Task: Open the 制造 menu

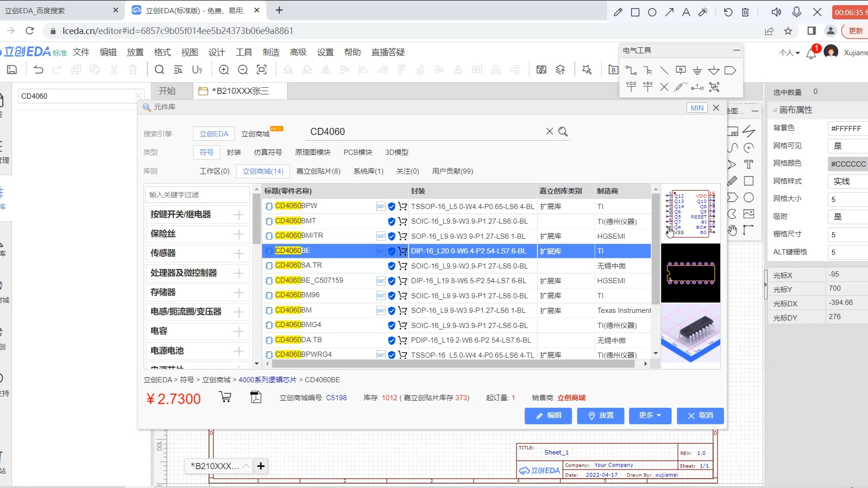Action: (271, 52)
